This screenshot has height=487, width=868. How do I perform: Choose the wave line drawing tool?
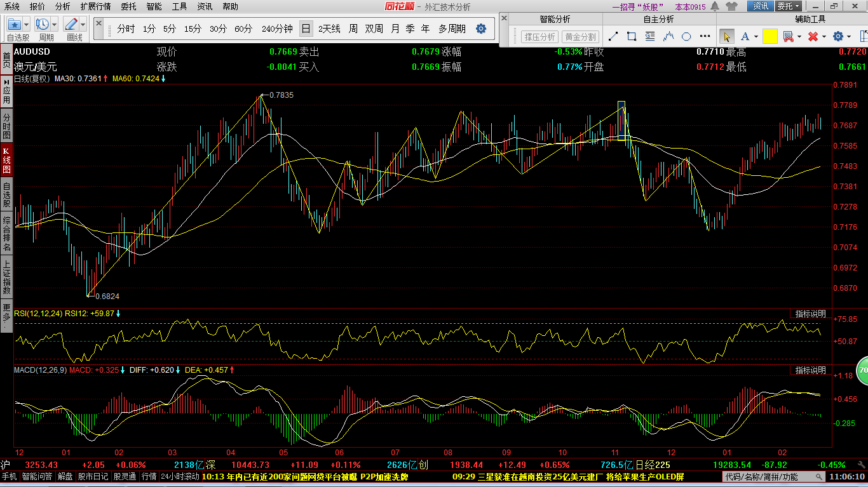pos(668,37)
